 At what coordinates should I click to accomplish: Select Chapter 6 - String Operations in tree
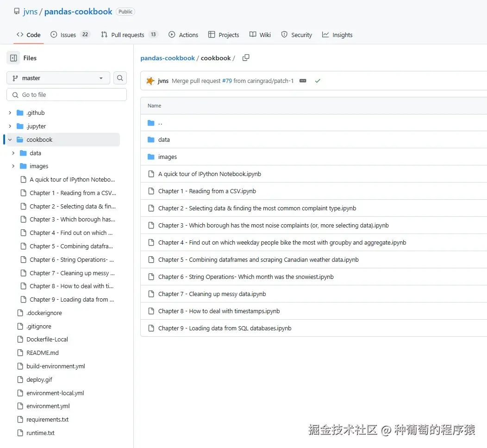71,259
